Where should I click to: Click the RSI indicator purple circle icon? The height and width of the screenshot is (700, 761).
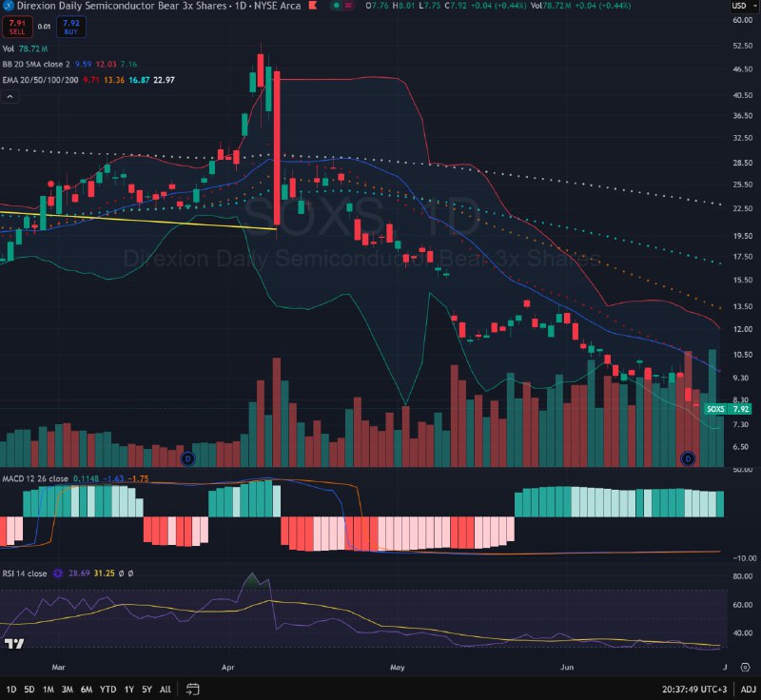(58, 574)
